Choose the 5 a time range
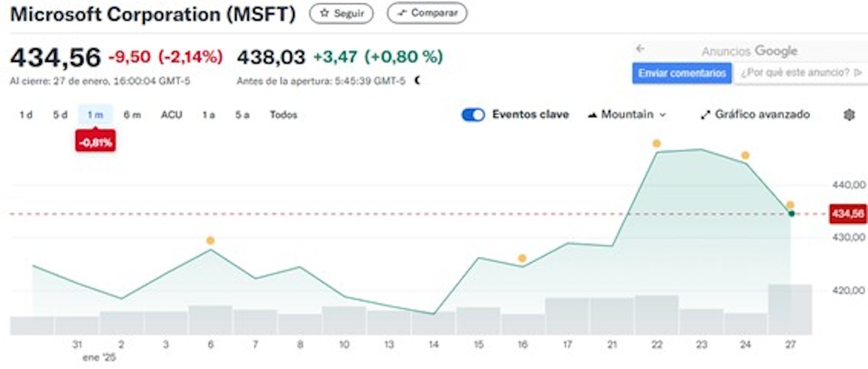 coord(242,115)
